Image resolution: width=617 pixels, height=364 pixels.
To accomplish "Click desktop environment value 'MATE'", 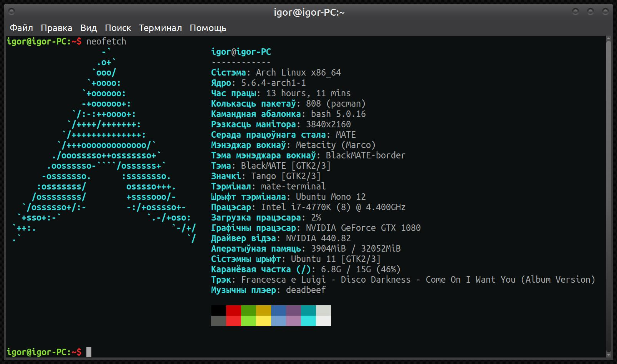I will pos(346,135).
